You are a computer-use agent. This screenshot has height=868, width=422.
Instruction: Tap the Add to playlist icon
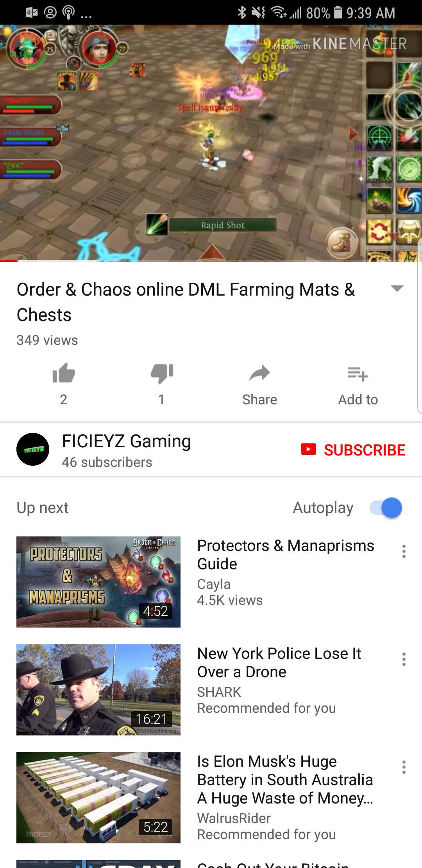358,374
